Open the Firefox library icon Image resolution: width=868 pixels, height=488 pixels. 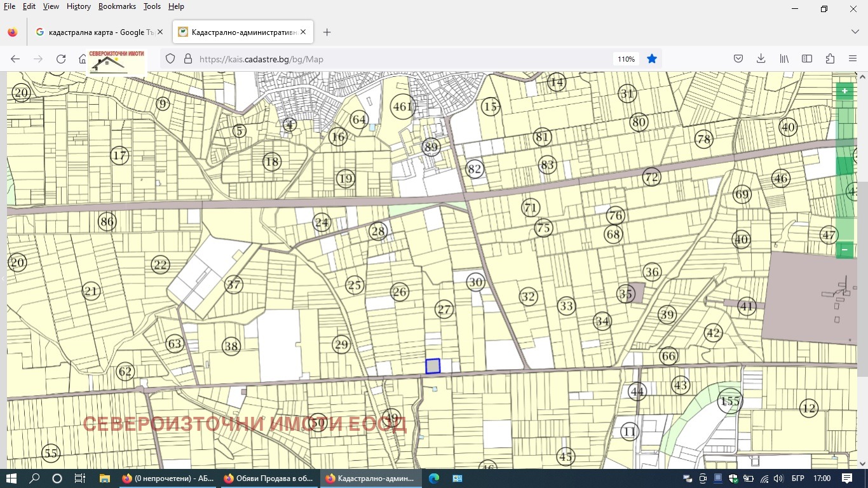click(784, 59)
